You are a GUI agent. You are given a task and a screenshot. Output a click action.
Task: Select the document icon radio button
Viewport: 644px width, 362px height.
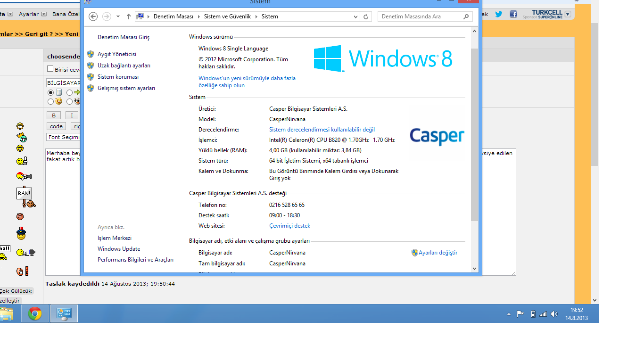pyautogui.click(x=51, y=92)
